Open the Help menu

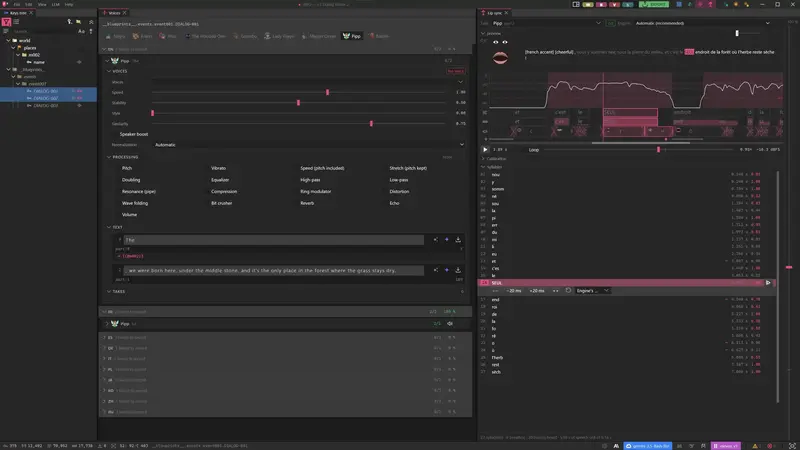click(x=69, y=4)
